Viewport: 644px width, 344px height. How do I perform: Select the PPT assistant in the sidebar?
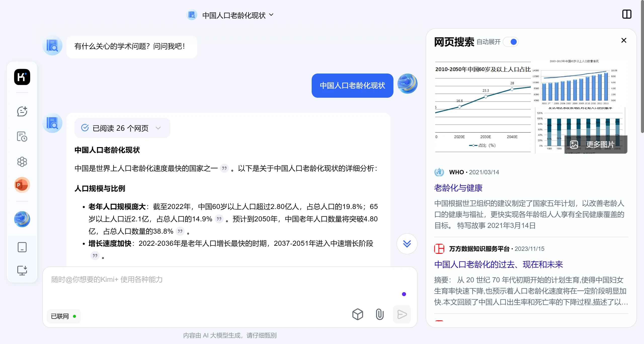22,185
